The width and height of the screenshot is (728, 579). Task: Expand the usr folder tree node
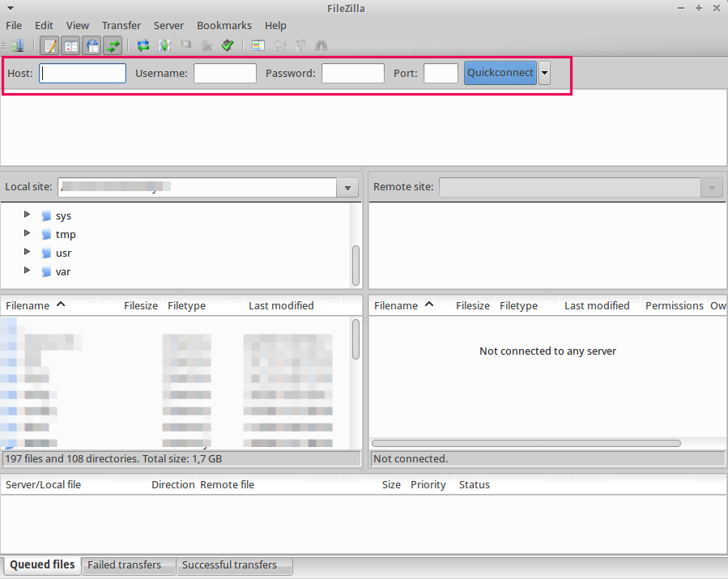[27, 251]
